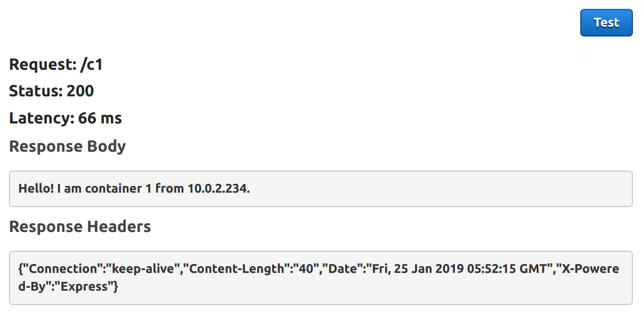Click inside the response body box
The image size is (644, 315).
[321, 189]
